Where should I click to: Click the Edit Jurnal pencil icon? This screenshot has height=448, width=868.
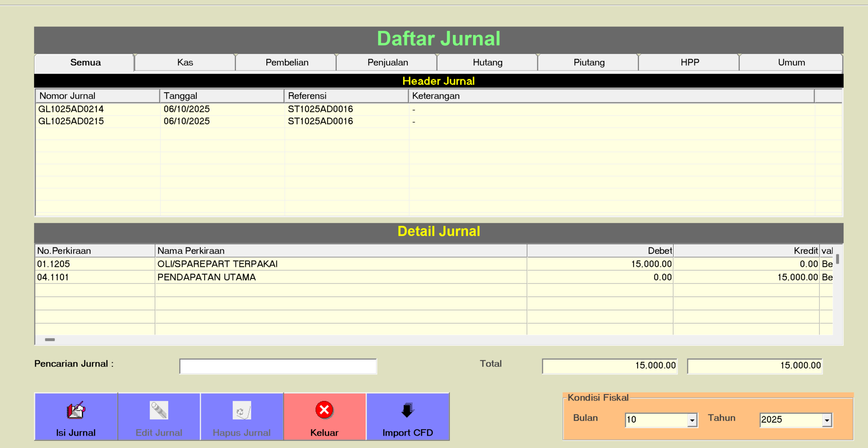[x=159, y=410]
